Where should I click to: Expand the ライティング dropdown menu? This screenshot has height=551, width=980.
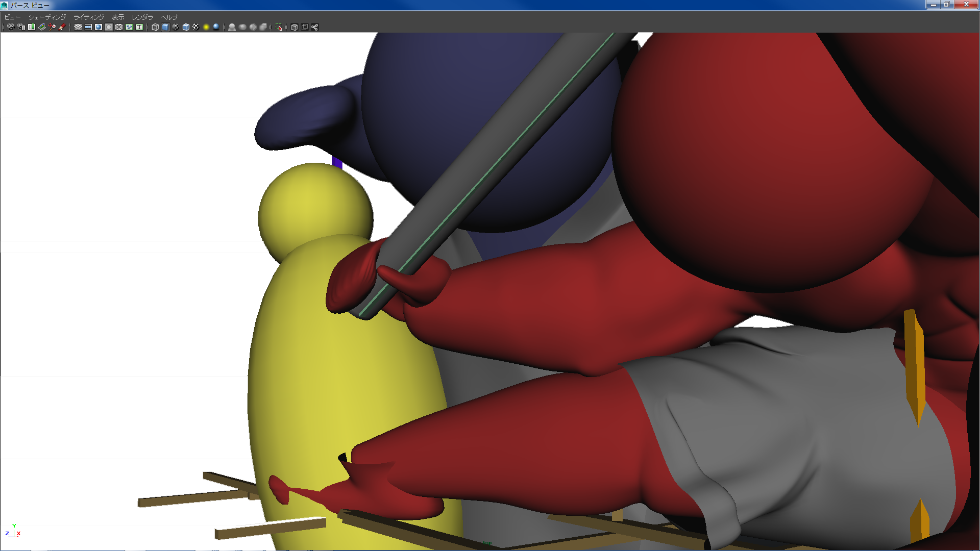coord(88,17)
